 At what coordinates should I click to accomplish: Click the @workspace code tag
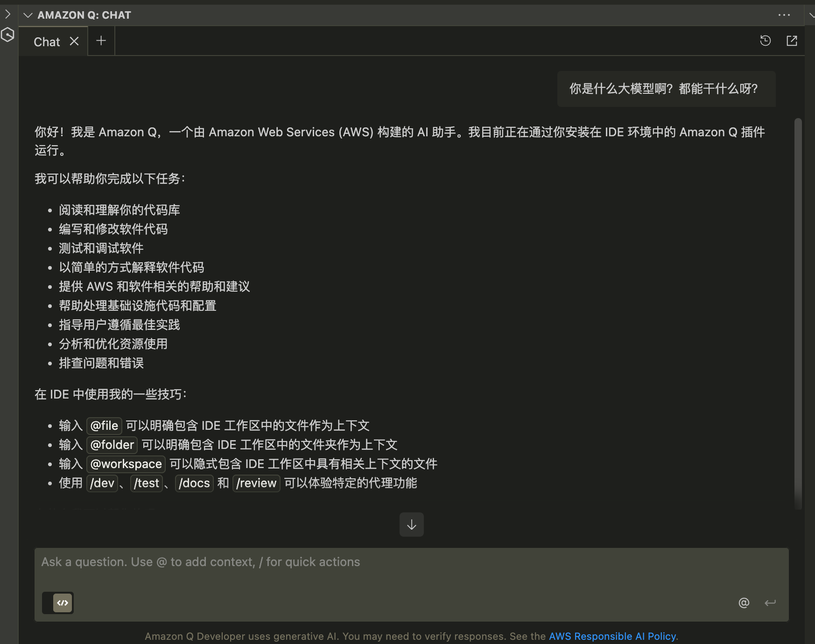[126, 464]
